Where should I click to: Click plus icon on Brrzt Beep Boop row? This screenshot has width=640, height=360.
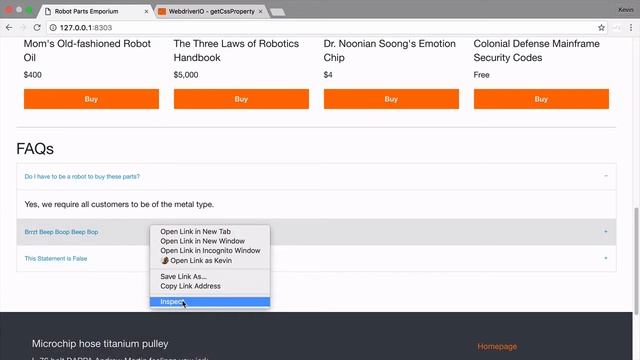tap(606, 231)
